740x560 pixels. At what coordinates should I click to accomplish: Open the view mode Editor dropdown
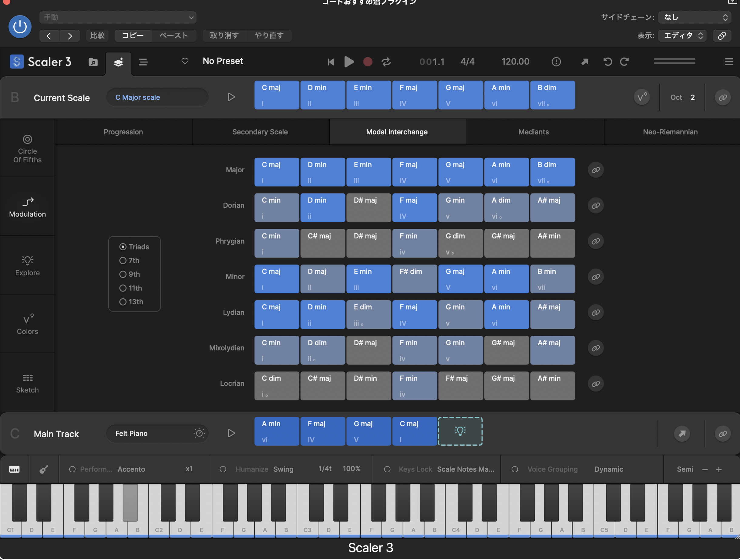[x=682, y=35]
